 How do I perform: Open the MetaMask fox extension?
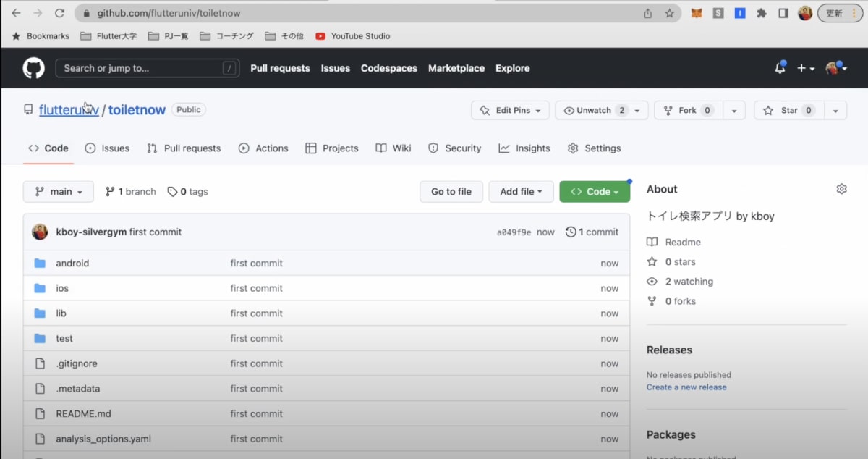tap(696, 13)
